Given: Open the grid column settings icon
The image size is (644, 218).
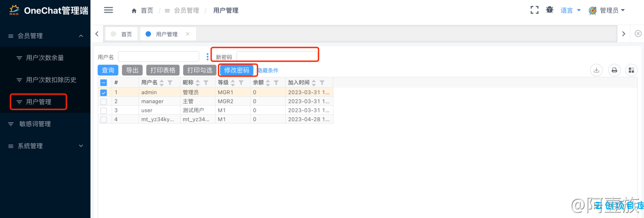Looking at the screenshot, I should tap(631, 70).
